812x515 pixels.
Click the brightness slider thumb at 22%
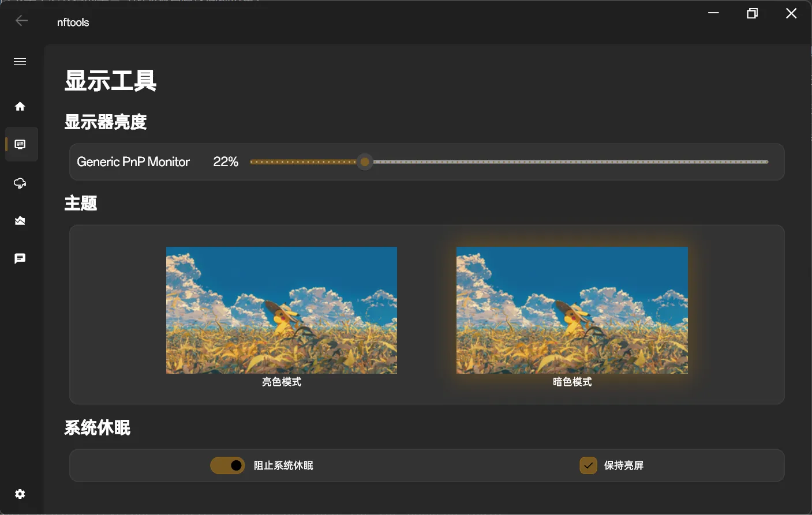(365, 162)
